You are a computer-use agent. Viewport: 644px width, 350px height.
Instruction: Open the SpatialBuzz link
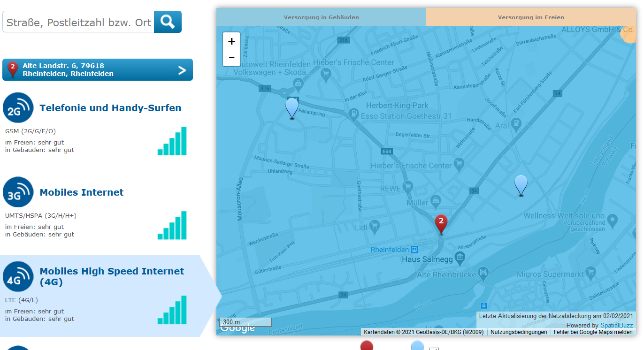coord(616,325)
